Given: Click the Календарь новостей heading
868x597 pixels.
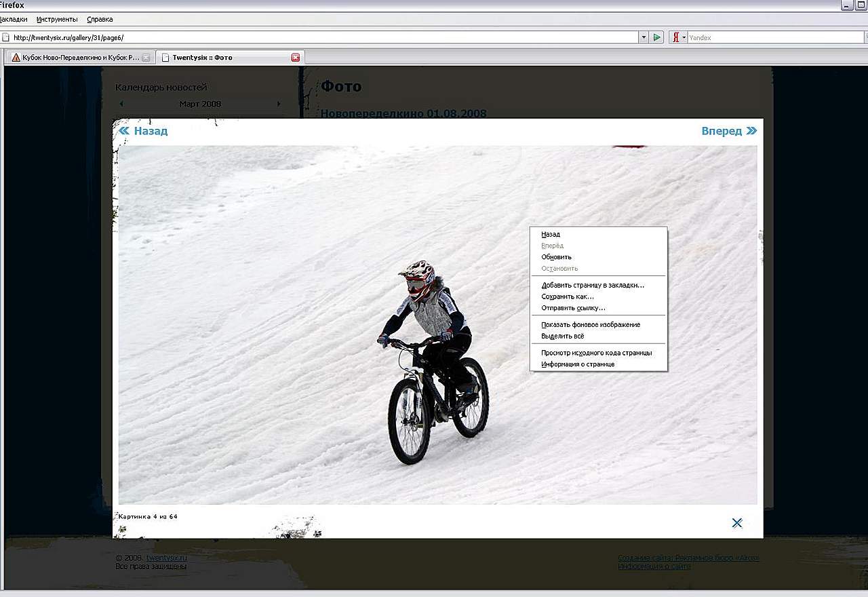Looking at the screenshot, I should (161, 87).
